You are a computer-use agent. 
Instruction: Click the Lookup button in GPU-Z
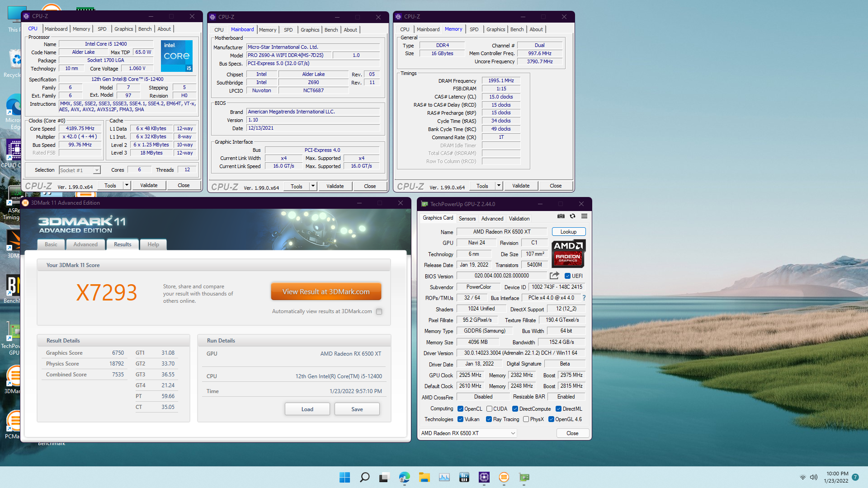click(569, 232)
